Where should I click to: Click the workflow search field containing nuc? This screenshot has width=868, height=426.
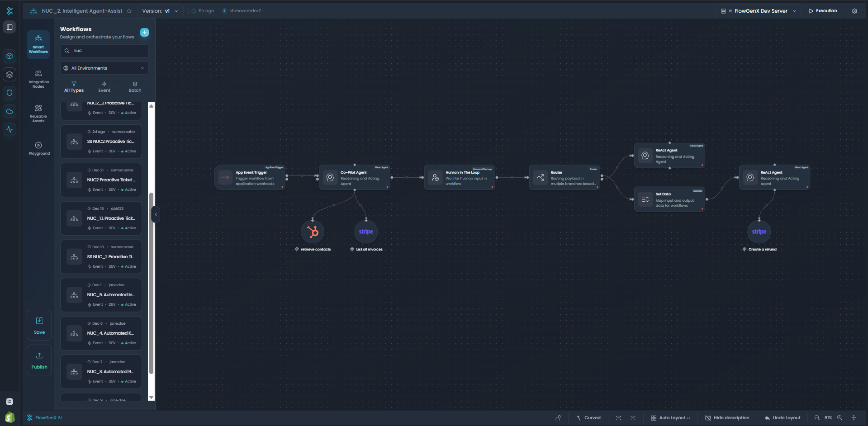[104, 51]
